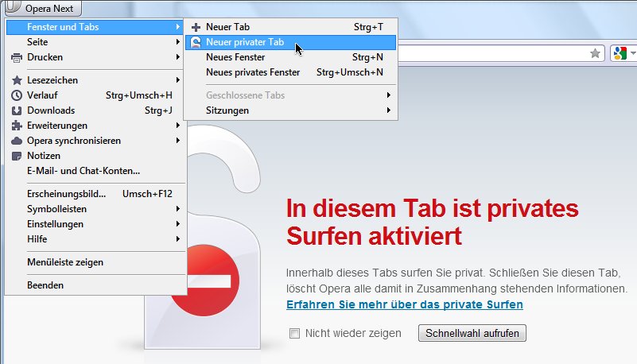
Task: Click the download tray icon beside Downloads
Action: coord(17,110)
